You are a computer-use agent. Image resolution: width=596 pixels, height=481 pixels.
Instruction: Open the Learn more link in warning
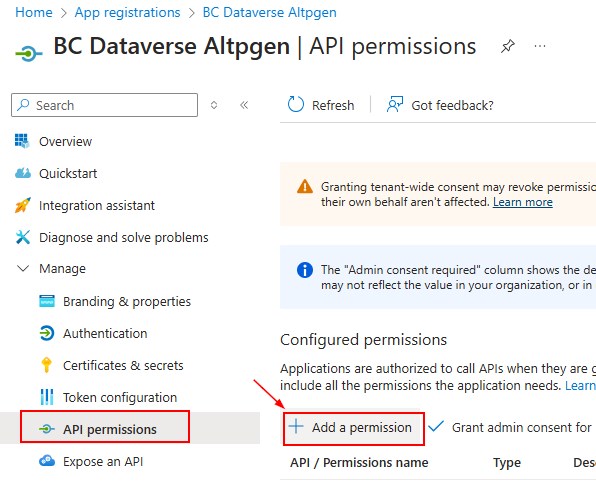(523, 202)
